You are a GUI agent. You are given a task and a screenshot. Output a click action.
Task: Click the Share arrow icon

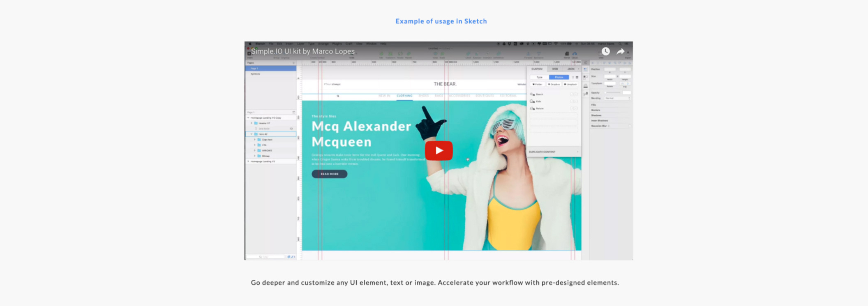click(620, 51)
